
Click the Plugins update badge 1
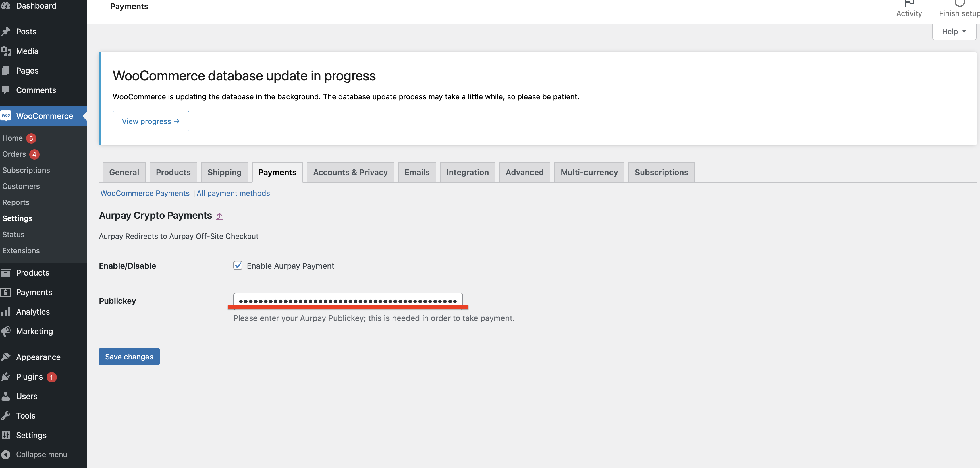point(51,377)
